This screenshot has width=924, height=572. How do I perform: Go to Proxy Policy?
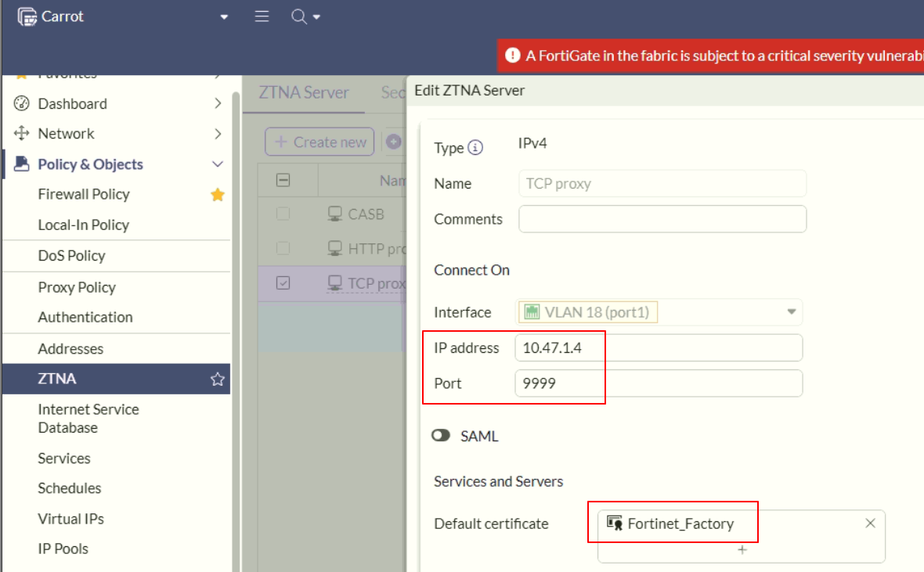[x=78, y=287]
